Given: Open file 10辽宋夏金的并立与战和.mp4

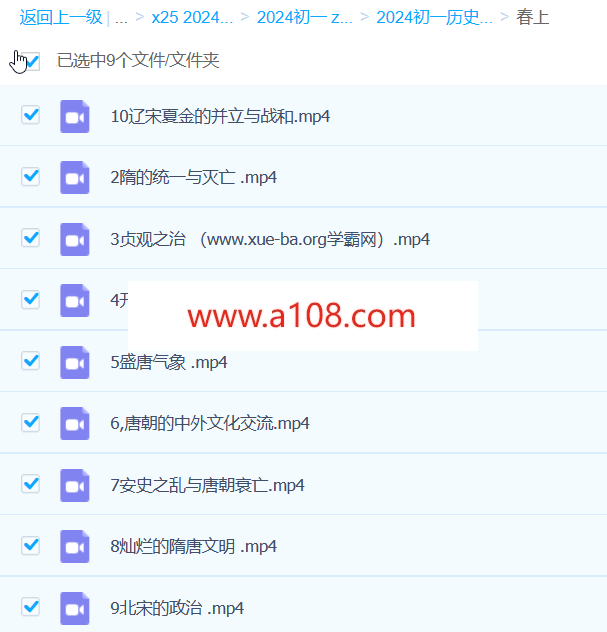Looking at the screenshot, I should [220, 116].
